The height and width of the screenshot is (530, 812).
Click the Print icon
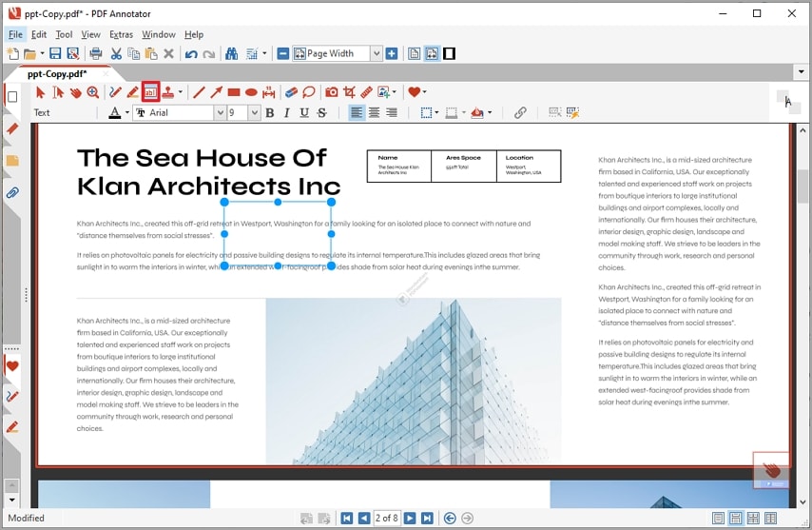coord(96,53)
